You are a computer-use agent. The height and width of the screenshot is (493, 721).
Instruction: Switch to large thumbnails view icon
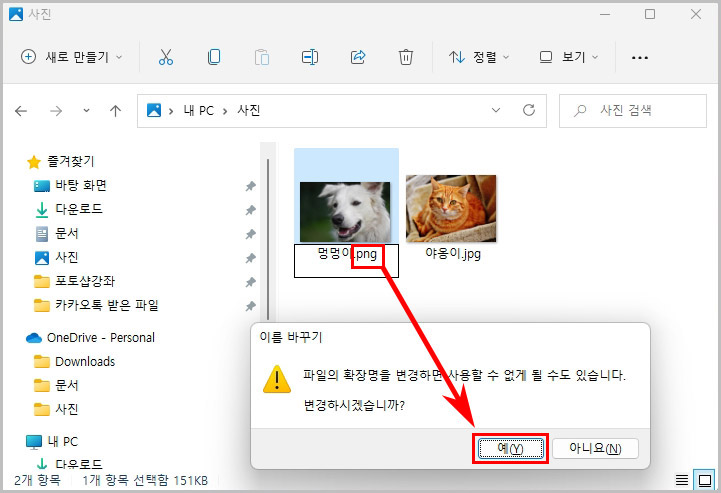[x=704, y=481]
